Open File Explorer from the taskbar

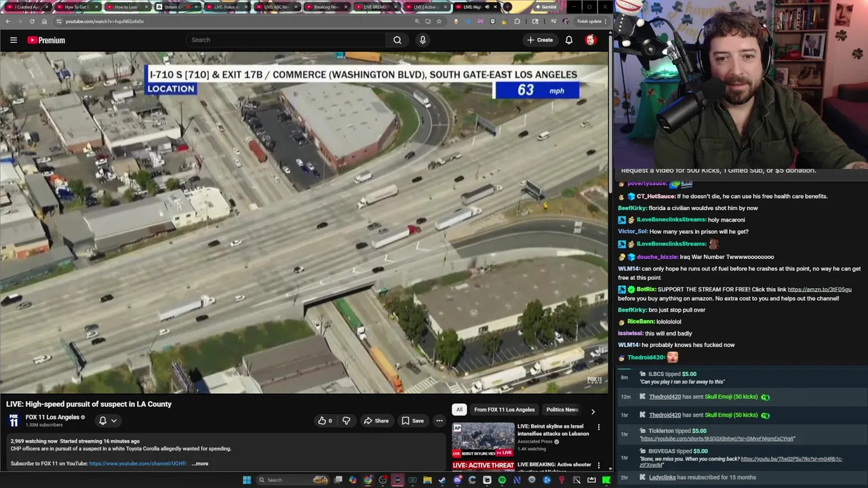[427, 480]
